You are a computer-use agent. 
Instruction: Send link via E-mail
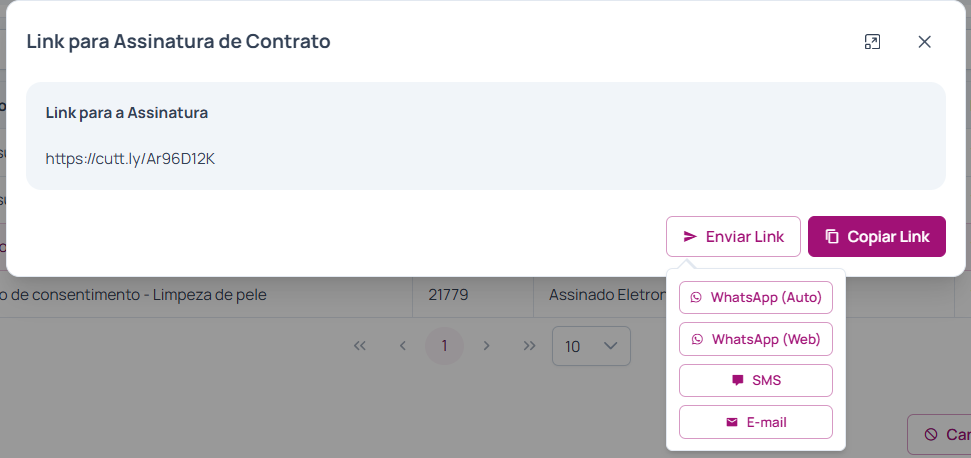(756, 422)
